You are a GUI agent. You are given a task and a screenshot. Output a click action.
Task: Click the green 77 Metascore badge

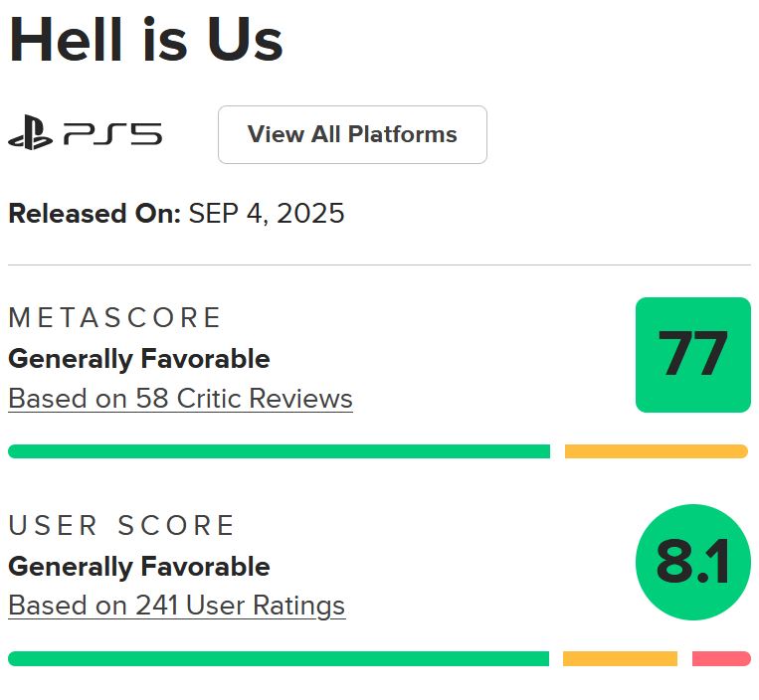pos(692,354)
